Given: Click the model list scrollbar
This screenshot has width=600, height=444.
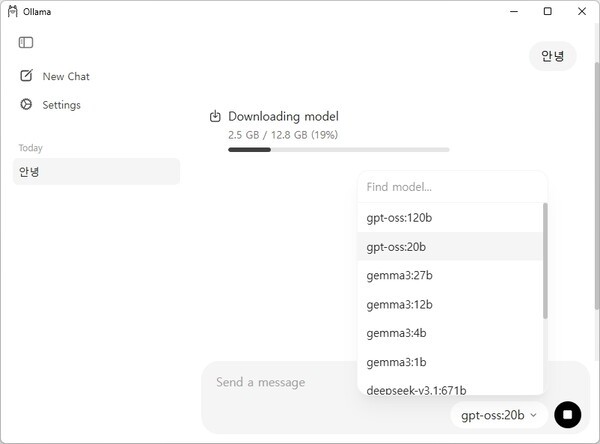Looking at the screenshot, I should point(545,260).
